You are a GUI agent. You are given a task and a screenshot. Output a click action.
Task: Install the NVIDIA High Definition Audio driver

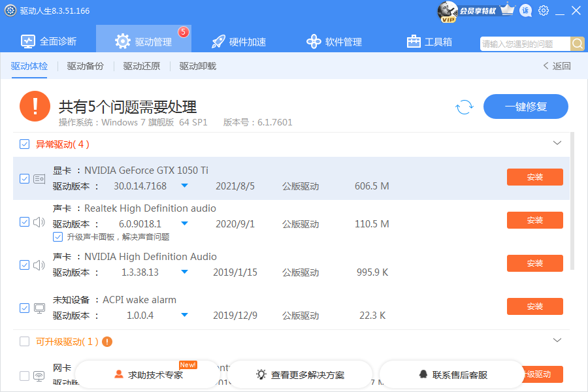click(x=534, y=263)
